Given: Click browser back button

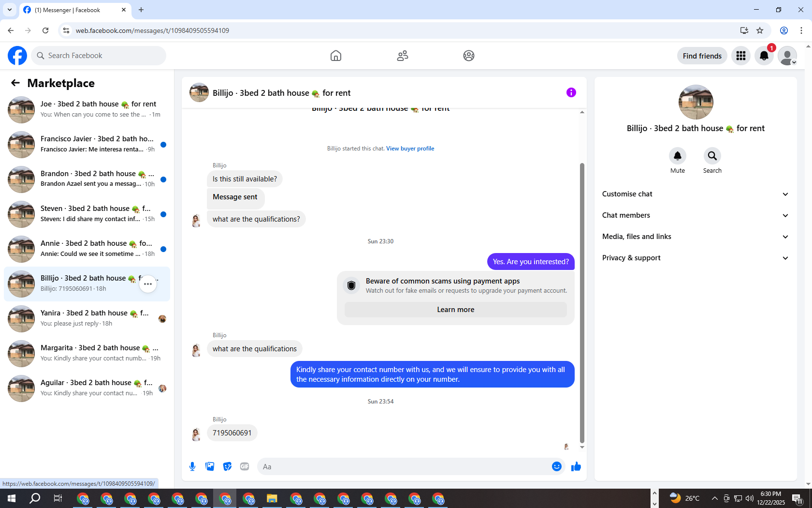Looking at the screenshot, I should (11, 30).
